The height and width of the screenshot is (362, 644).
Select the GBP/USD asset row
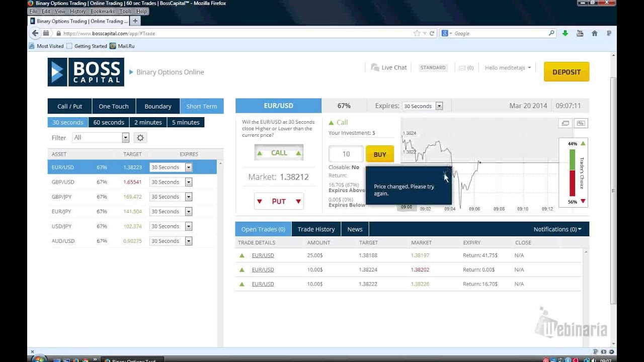click(132, 182)
